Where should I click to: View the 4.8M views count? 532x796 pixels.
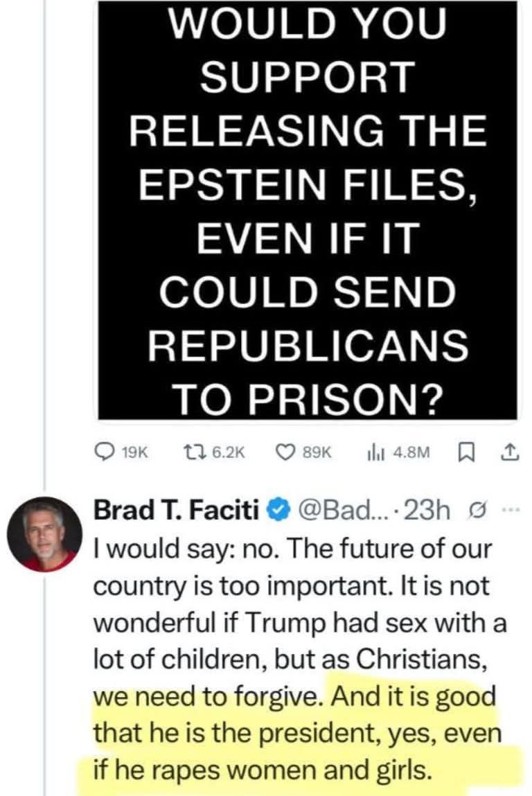(x=411, y=452)
